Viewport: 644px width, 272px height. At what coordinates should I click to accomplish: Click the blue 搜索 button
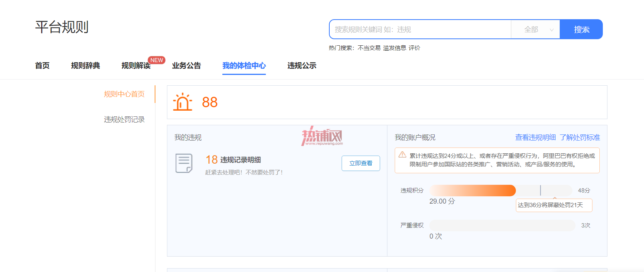coord(581,30)
